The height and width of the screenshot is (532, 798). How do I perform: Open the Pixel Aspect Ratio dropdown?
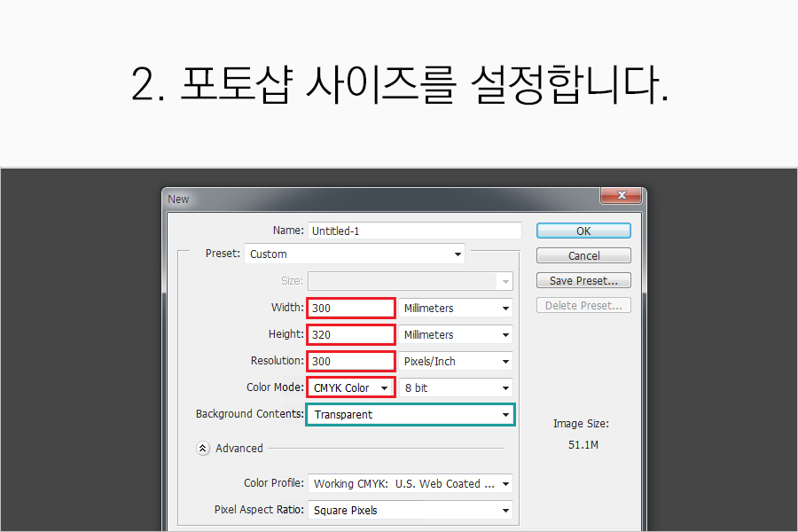click(x=410, y=511)
